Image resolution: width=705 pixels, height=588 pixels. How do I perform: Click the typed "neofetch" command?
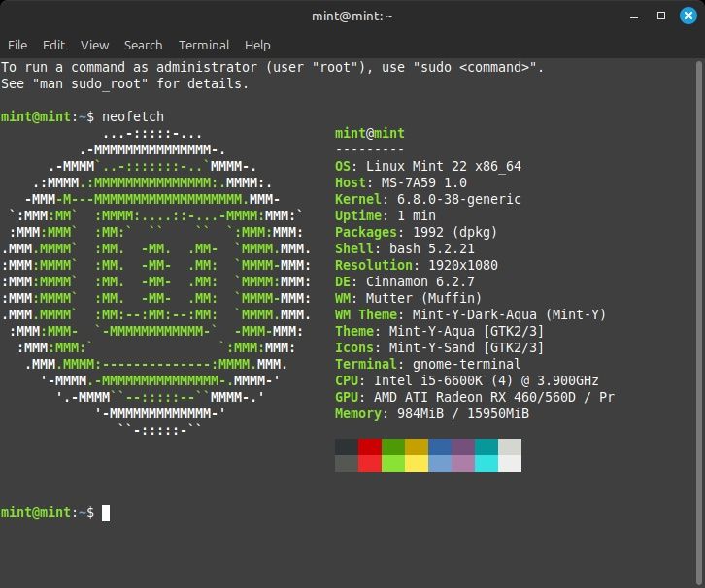[x=133, y=116]
